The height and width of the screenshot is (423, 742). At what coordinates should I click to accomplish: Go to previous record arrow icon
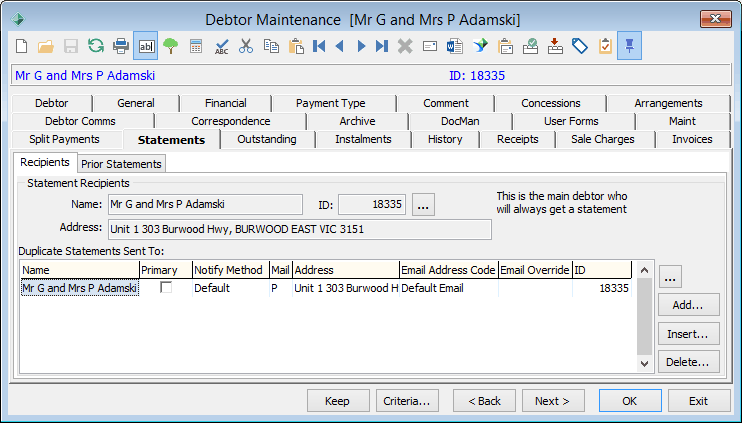coord(339,46)
